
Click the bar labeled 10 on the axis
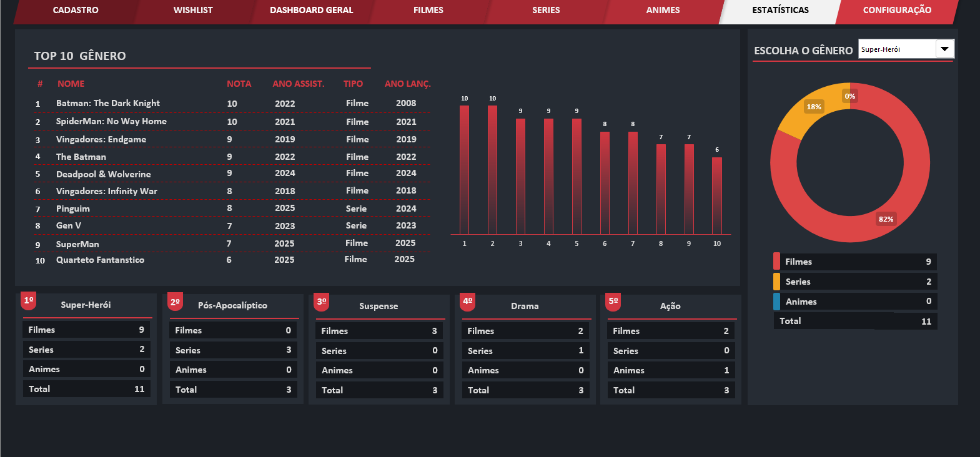717,196
